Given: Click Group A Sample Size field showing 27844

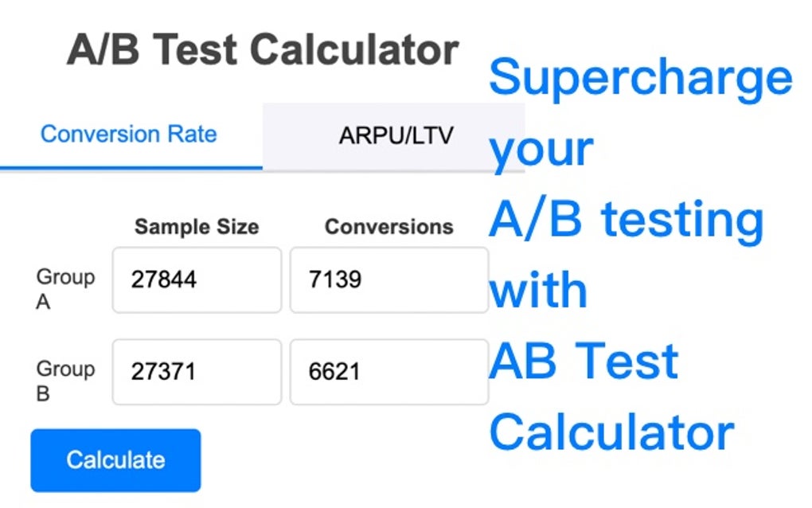Looking at the screenshot, I should click(x=196, y=280).
